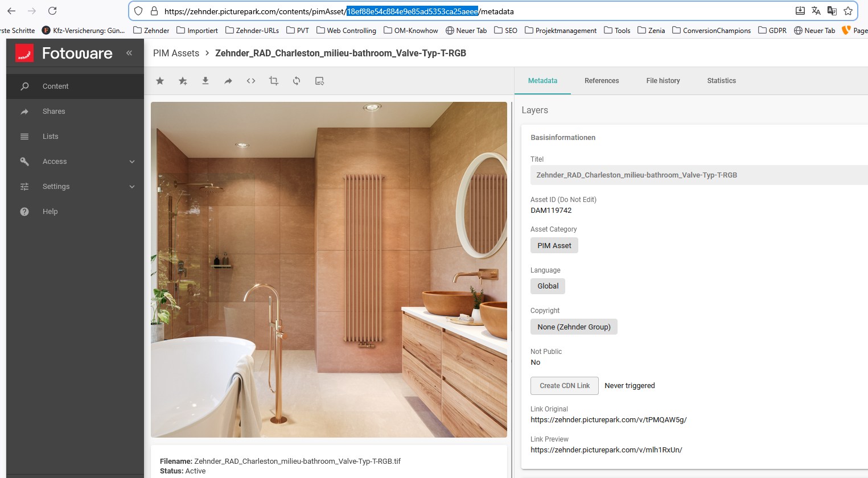Switch to the References tab
868x478 pixels.
tap(601, 81)
